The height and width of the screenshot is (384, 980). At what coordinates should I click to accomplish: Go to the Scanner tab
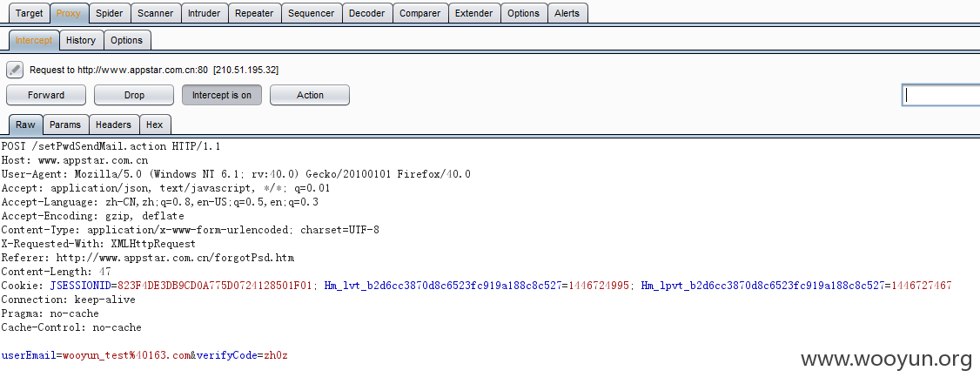point(157,13)
